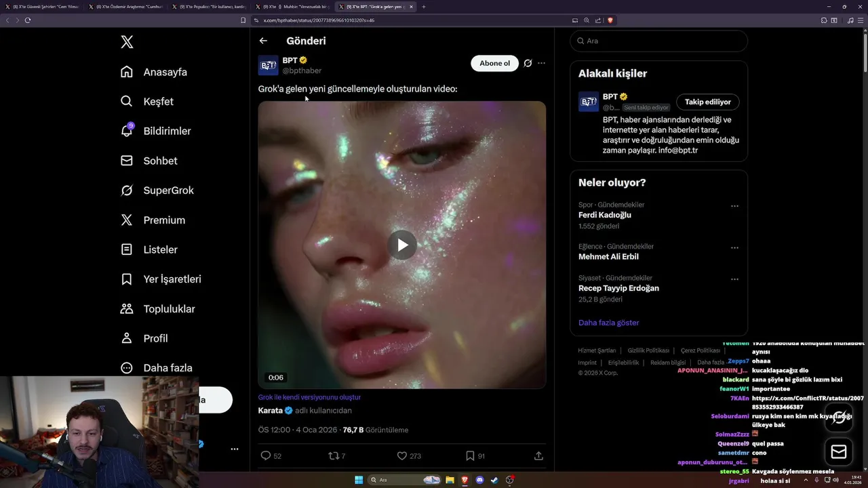Open Mehmet Ali Erbil trend
The image size is (868, 488).
[x=608, y=257]
